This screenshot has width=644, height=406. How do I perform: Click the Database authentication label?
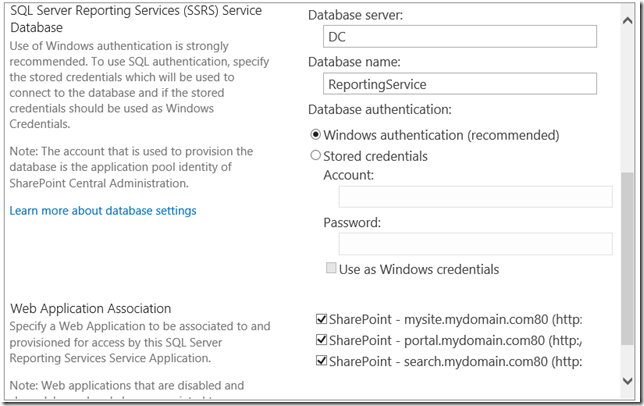point(381,110)
